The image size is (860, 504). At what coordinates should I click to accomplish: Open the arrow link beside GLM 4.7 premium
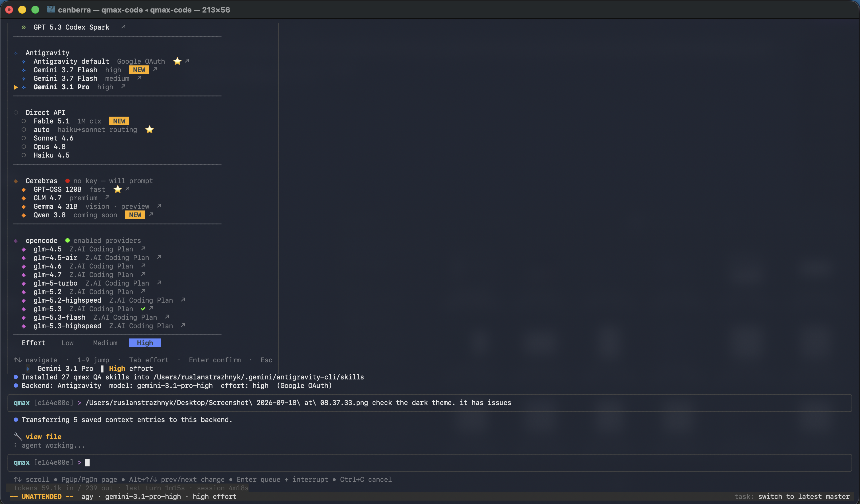107,197
